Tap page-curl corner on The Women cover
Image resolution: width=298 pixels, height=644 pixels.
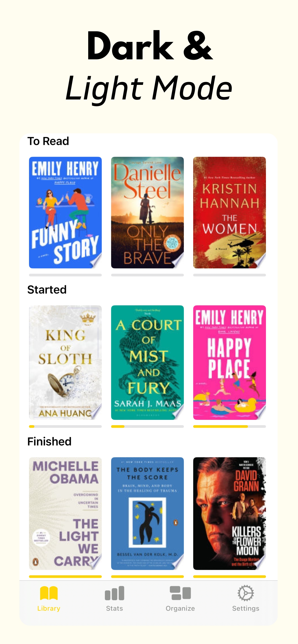260,261
